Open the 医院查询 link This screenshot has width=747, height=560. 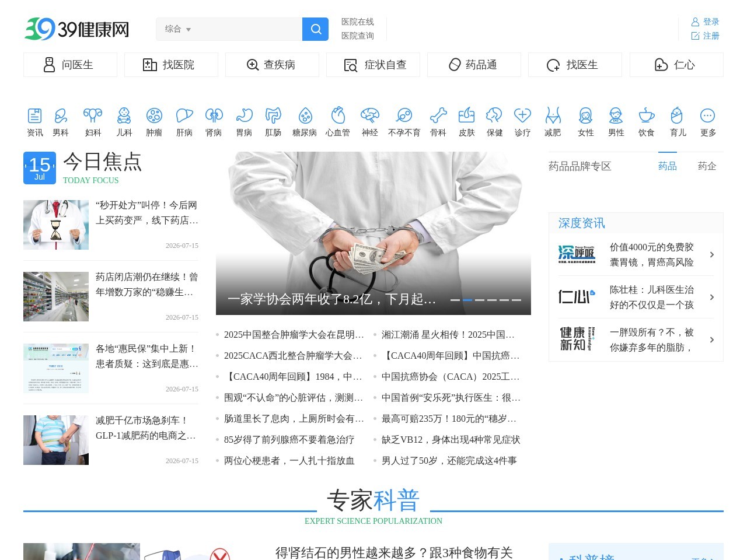pyautogui.click(x=358, y=36)
